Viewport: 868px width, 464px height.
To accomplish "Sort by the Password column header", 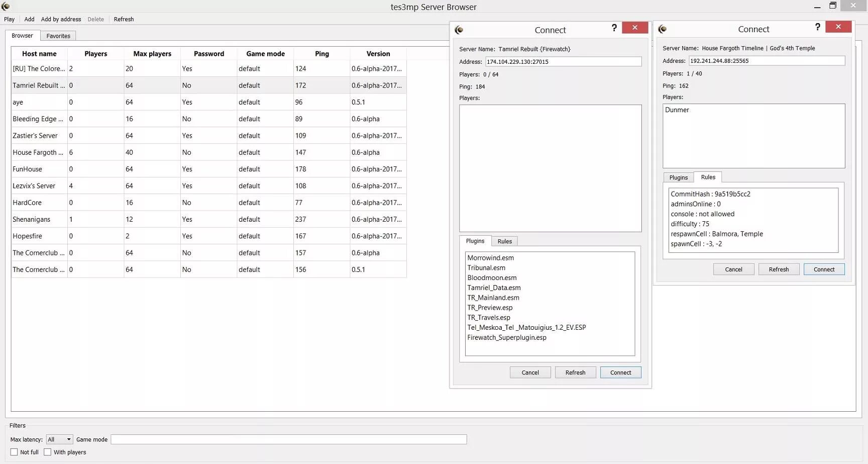I will [209, 54].
